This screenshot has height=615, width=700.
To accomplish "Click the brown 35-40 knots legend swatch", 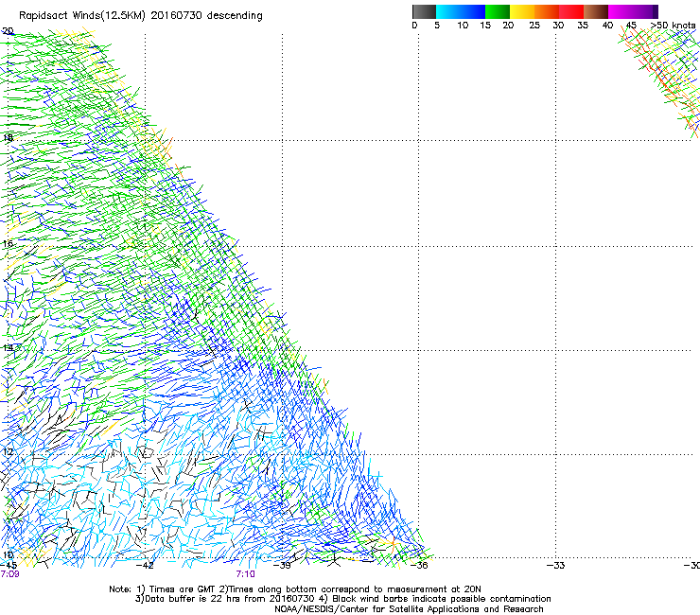I will coord(596,11).
